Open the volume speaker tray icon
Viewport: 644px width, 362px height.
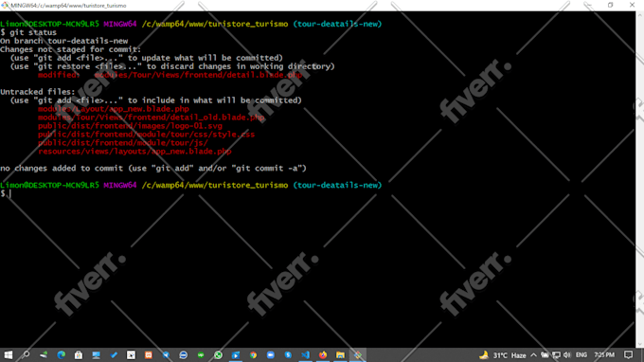(x=567, y=355)
